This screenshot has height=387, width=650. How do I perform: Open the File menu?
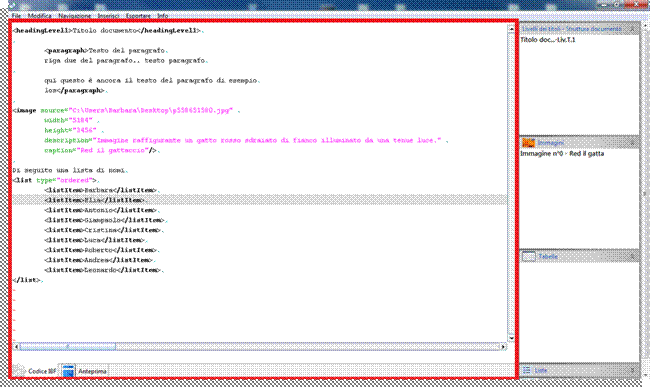coord(16,16)
